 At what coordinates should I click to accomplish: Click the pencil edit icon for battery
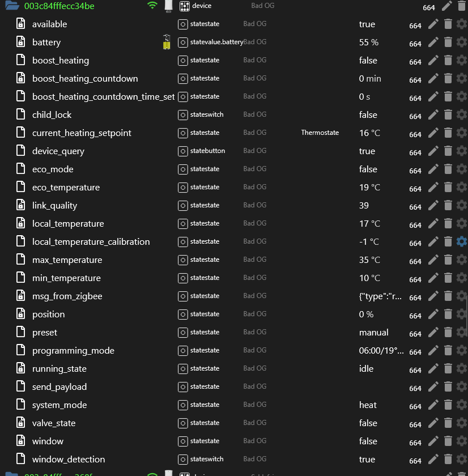[x=433, y=42]
